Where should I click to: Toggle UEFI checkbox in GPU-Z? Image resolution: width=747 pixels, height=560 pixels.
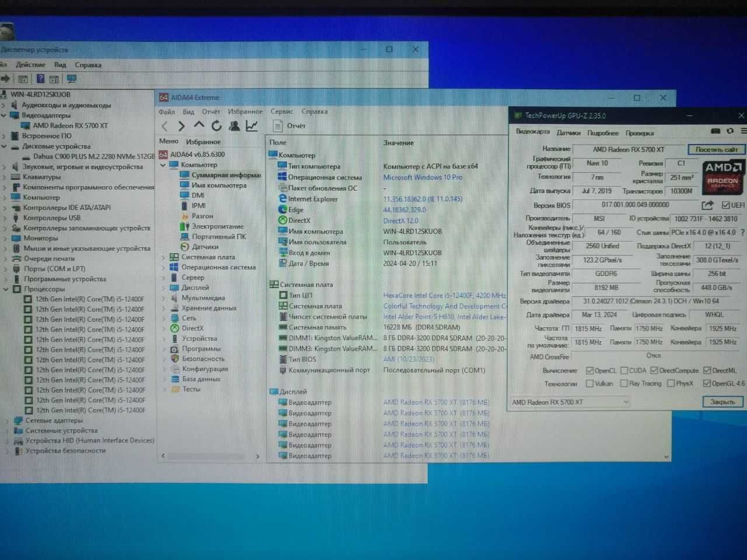[x=726, y=205]
